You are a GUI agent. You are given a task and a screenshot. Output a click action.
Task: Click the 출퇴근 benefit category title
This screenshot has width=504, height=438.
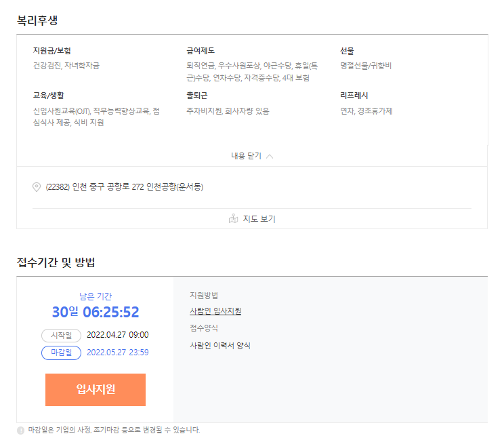pyautogui.click(x=197, y=96)
